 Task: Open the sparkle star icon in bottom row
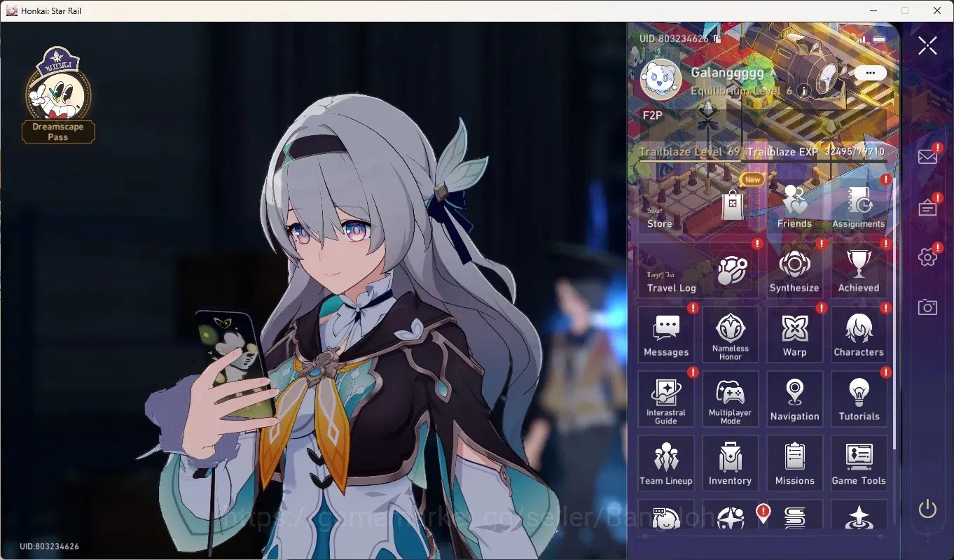pyautogui.click(x=859, y=517)
